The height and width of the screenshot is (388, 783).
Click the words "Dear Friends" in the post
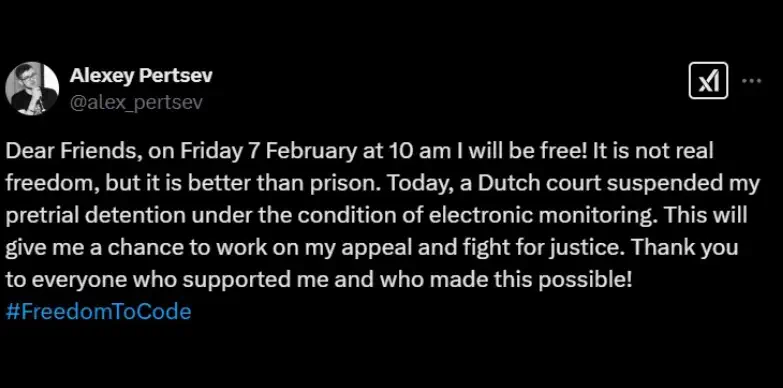tap(70, 152)
